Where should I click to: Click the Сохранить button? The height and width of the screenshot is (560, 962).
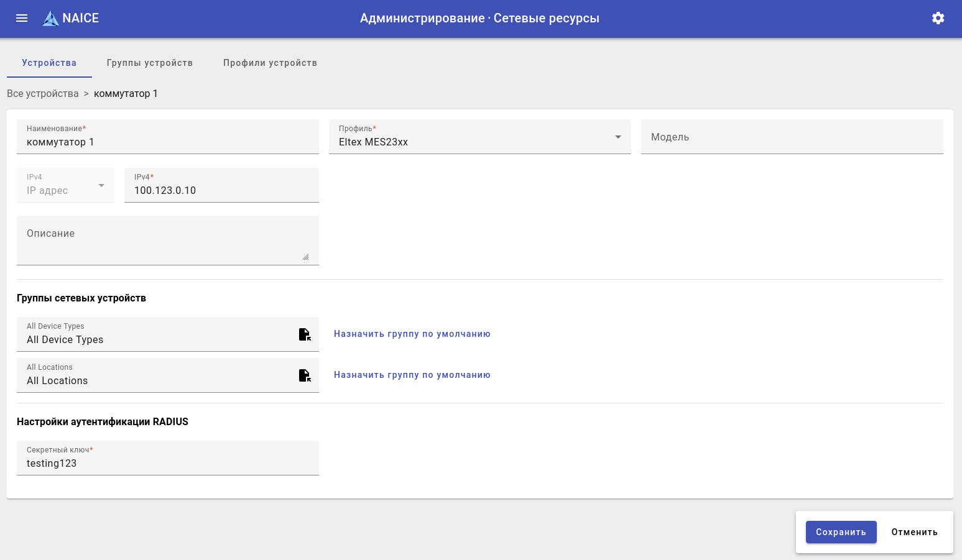841,532
